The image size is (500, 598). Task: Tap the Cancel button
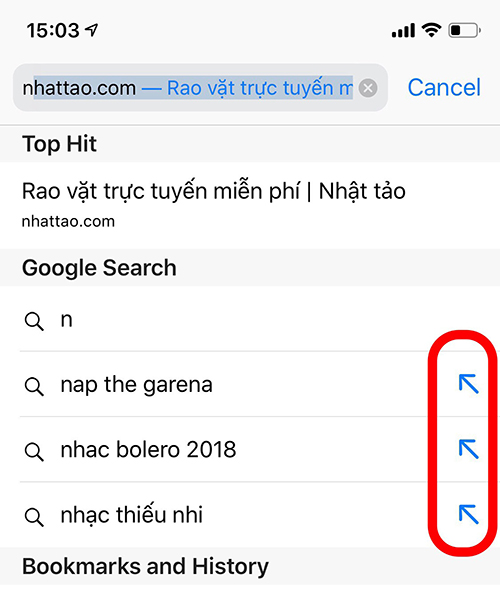(x=444, y=88)
